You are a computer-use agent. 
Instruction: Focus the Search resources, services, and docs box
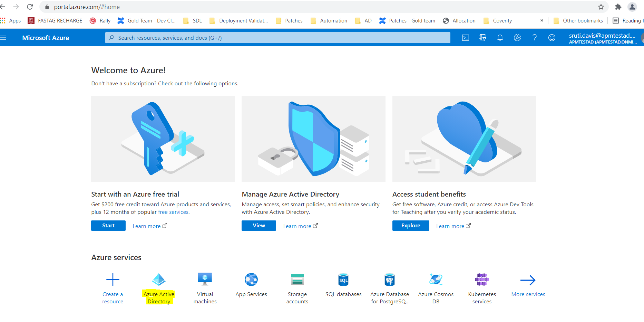(x=278, y=38)
